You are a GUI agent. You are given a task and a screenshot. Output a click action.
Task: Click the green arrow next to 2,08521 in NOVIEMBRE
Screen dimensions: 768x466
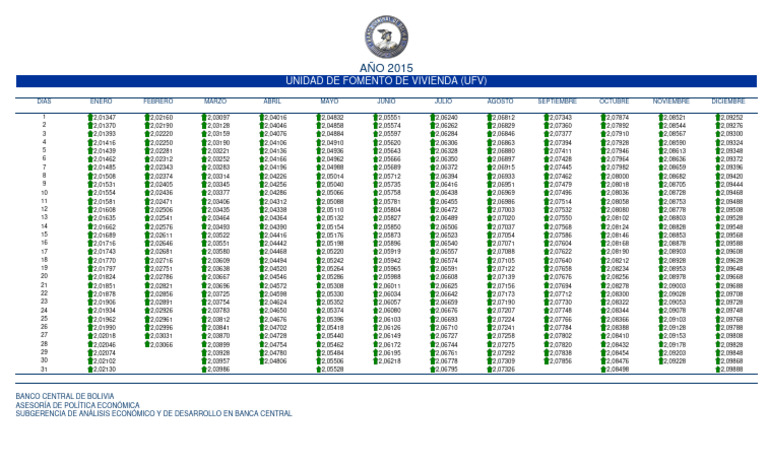(660, 118)
